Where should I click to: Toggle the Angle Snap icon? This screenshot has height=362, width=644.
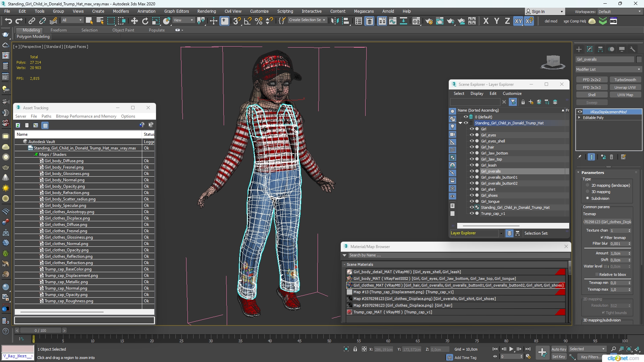[x=248, y=21]
